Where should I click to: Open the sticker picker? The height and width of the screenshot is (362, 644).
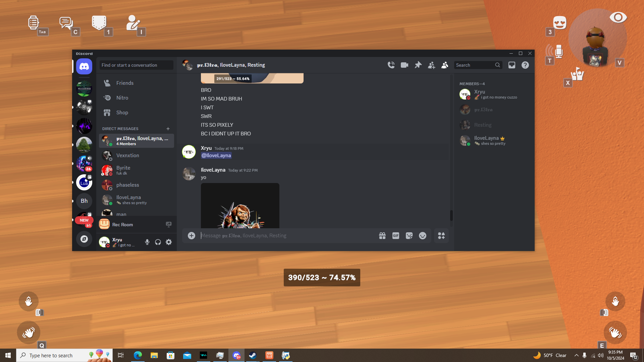click(x=409, y=236)
